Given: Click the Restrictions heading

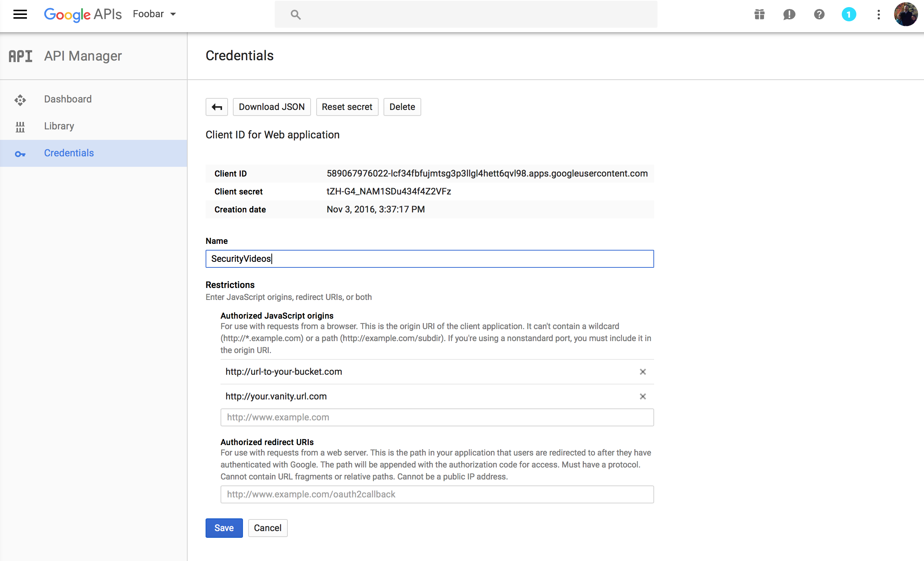Looking at the screenshot, I should pos(230,285).
